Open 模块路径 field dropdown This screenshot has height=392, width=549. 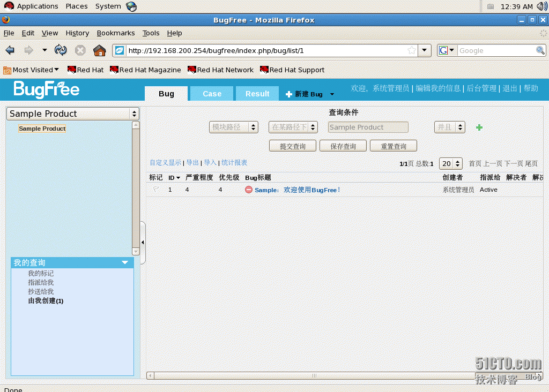pyautogui.click(x=234, y=127)
